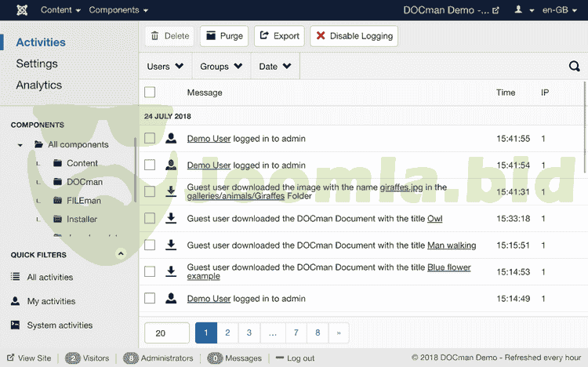
Task: Go to pagination page 2
Action: (227, 332)
